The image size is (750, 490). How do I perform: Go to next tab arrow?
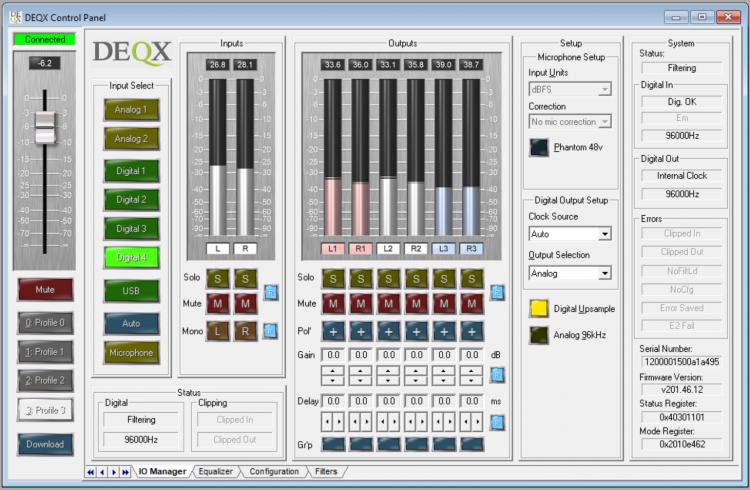(x=114, y=472)
